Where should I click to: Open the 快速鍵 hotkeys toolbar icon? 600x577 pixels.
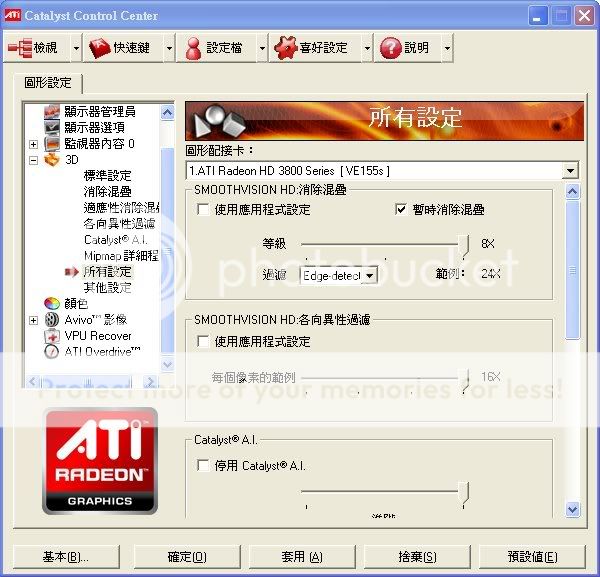pyautogui.click(x=99, y=47)
